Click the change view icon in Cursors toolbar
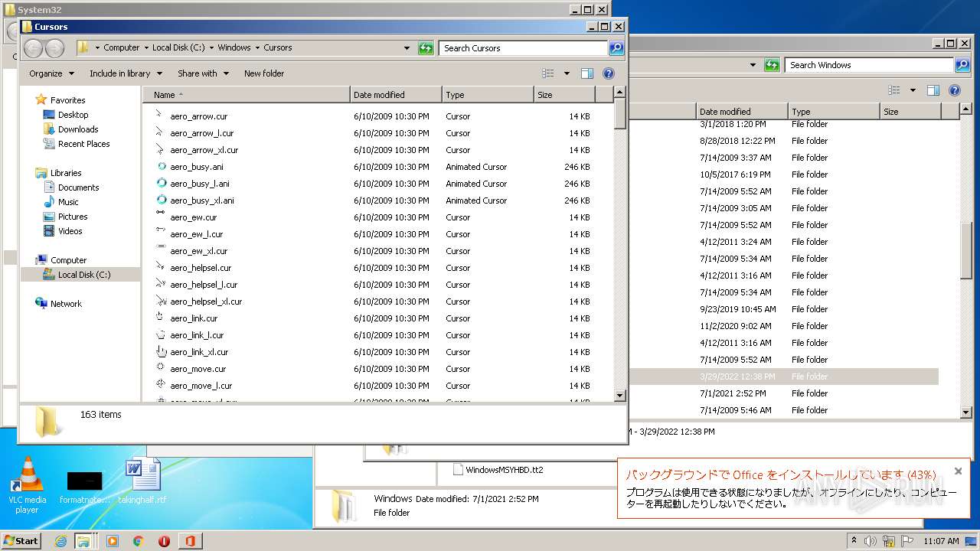The height and width of the screenshot is (551, 980). tap(548, 73)
